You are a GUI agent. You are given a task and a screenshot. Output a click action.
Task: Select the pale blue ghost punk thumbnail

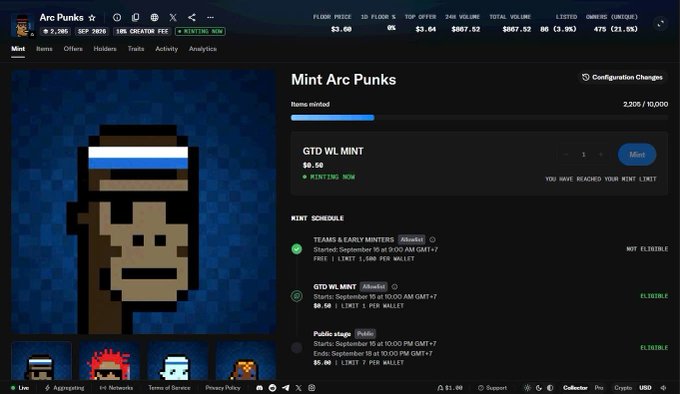pos(177,361)
